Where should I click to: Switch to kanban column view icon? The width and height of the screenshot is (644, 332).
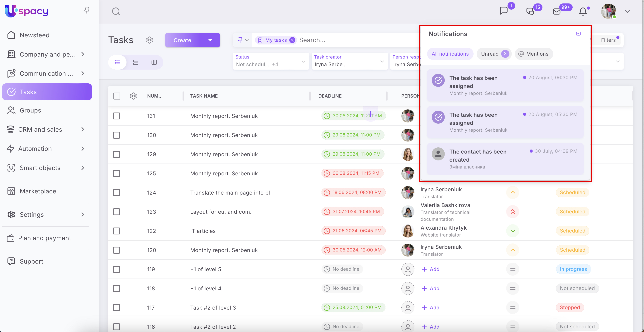point(154,62)
